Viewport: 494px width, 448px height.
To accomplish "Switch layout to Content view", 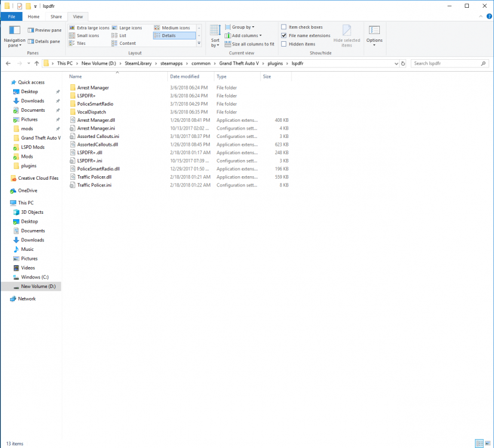I will click(x=124, y=43).
